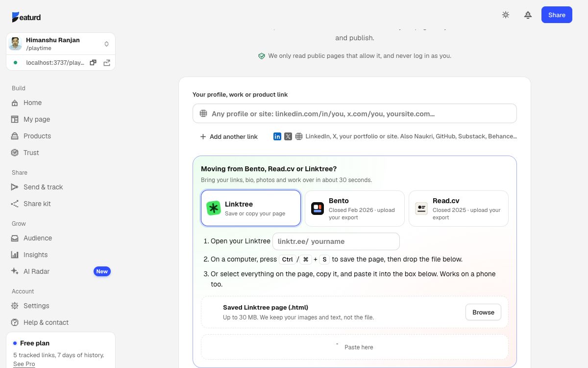Open notifications bell icon
Screen dimensions: 588x368
528,15
